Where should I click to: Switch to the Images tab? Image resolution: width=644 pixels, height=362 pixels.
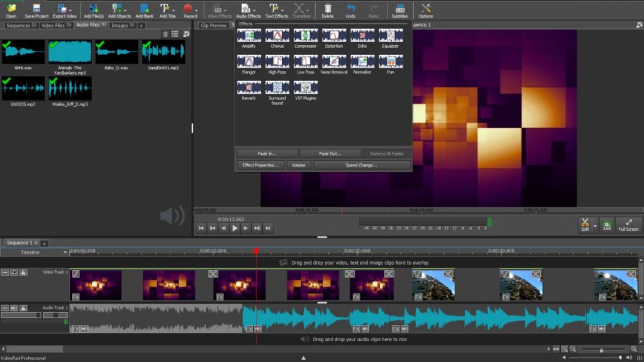[x=121, y=26]
